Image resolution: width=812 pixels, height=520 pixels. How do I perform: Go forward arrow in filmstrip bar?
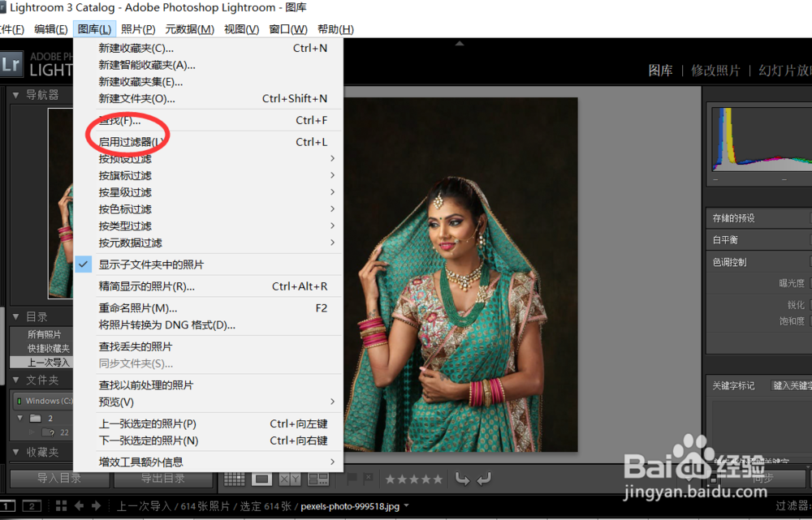pyautogui.click(x=97, y=505)
